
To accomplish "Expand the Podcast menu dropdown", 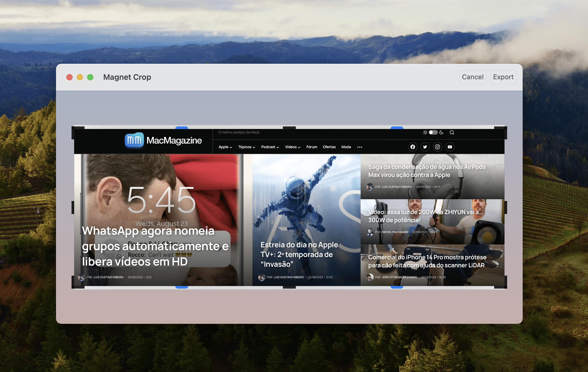I will 270,147.
